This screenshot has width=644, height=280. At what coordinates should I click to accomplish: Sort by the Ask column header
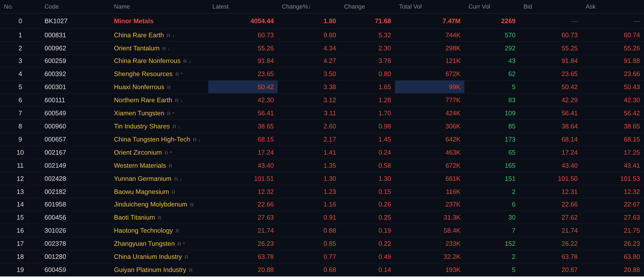[x=590, y=7]
